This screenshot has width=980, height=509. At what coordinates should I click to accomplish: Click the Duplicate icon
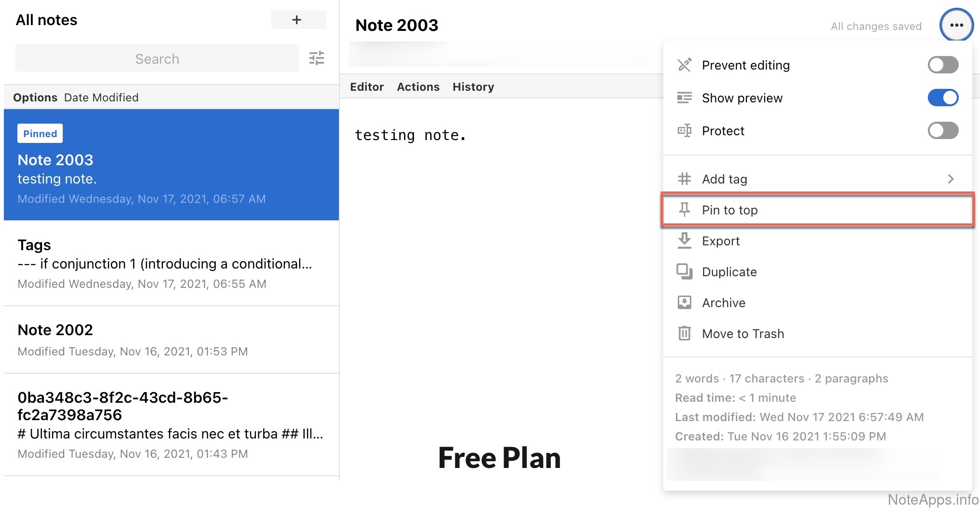[x=684, y=271]
